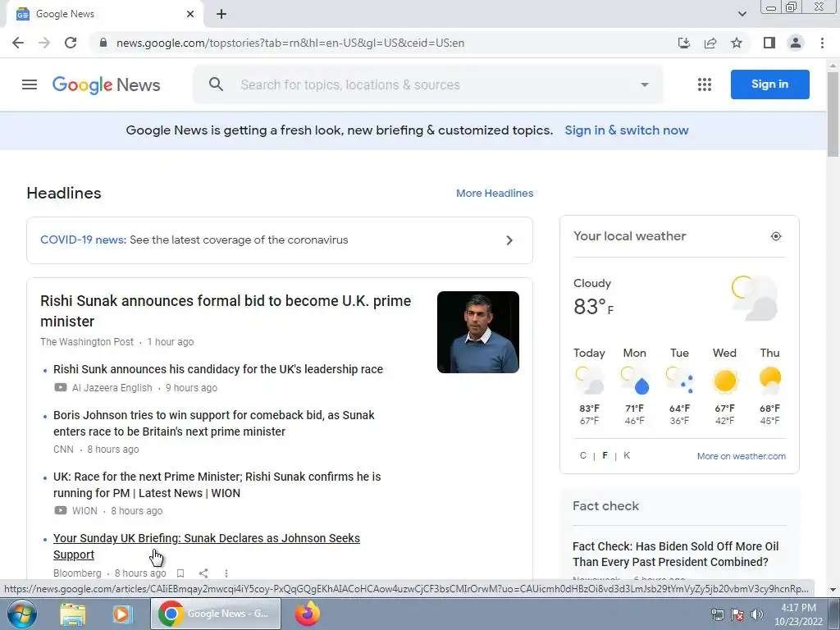Image resolution: width=840 pixels, height=630 pixels.
Task: Open Bloomberg Sunday UK Briefing story
Action: pyautogui.click(x=206, y=546)
